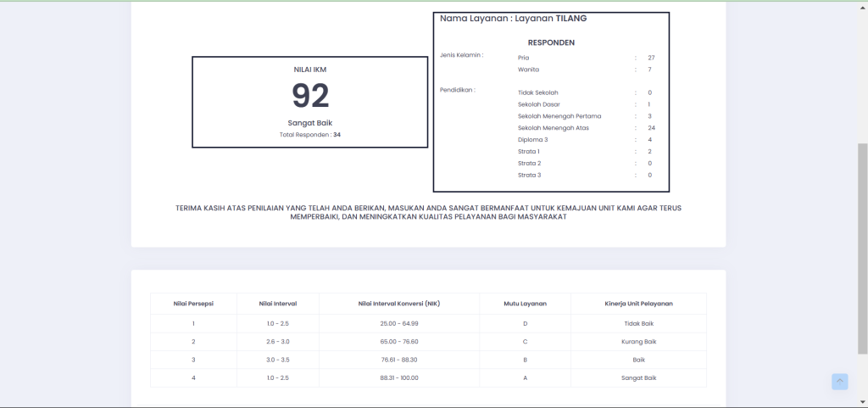Click the Total Responden text
Screen dimensions: 868x408
[310, 135]
